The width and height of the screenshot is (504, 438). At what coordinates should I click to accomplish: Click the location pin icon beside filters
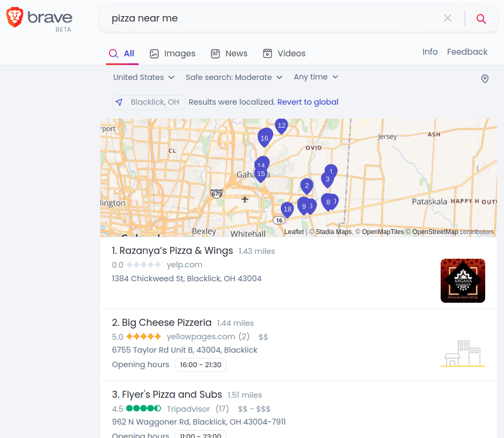click(485, 78)
